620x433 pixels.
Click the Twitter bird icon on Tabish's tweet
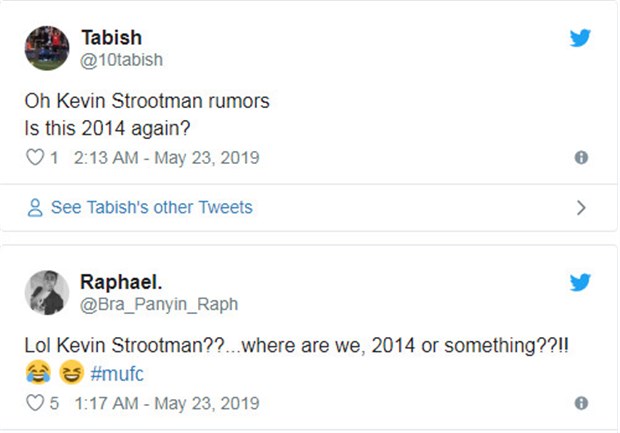(x=580, y=38)
